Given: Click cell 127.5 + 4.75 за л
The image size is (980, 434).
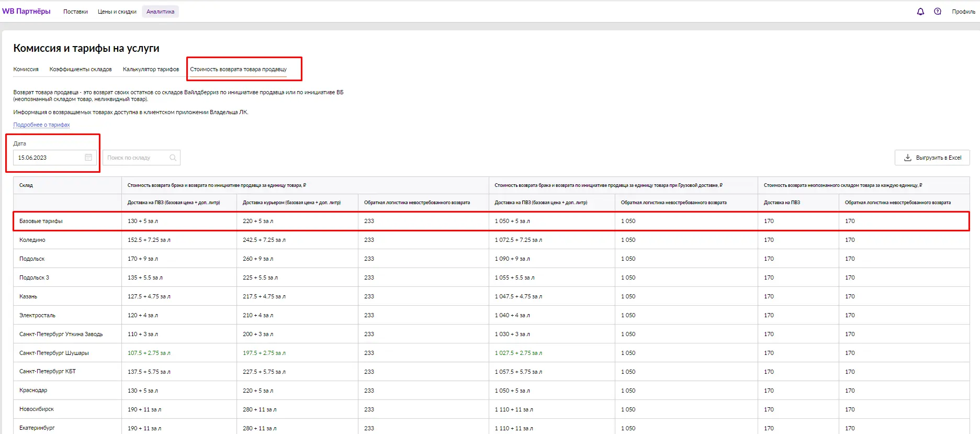Looking at the screenshot, I should (149, 296).
